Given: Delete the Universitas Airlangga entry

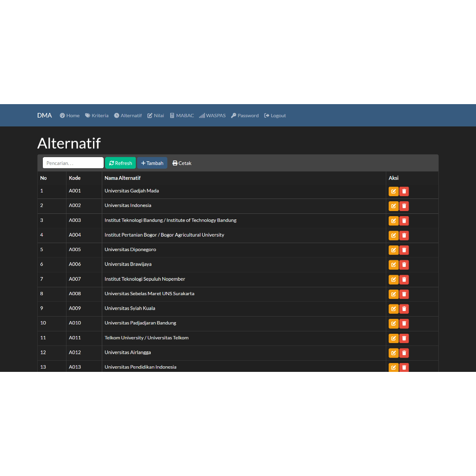Looking at the screenshot, I should click(404, 353).
